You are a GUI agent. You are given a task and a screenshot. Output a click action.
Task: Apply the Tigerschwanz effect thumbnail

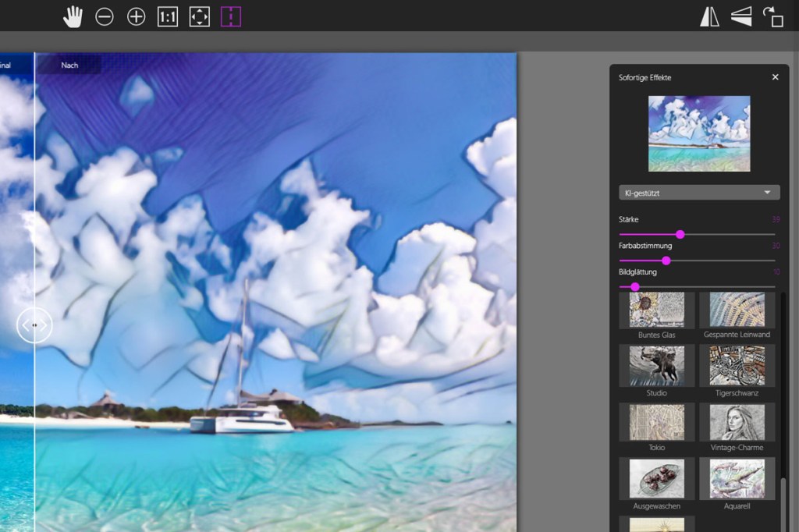(x=737, y=366)
